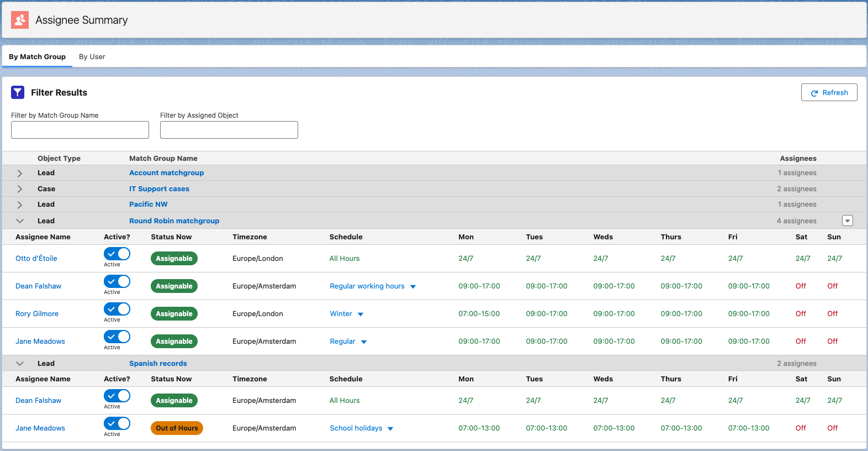Viewport: 868px width, 451px height.
Task: Expand the Account matchgroup row
Action: point(20,173)
